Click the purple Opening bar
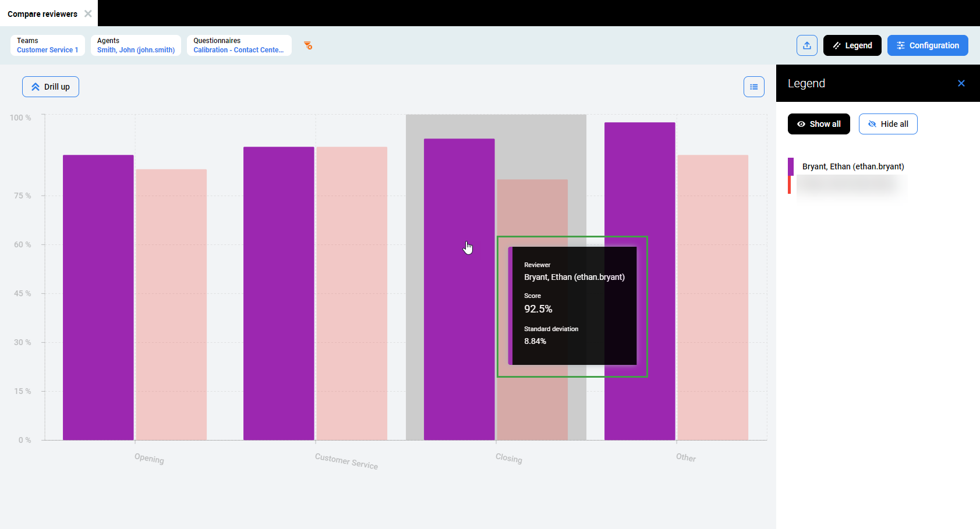Screen dimensions: 980x529 pyautogui.click(x=98, y=297)
